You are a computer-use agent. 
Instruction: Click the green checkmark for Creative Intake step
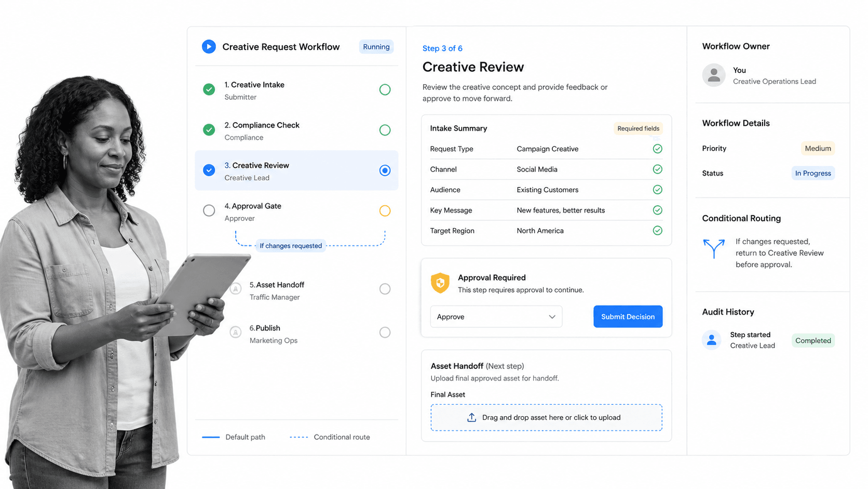click(x=209, y=89)
